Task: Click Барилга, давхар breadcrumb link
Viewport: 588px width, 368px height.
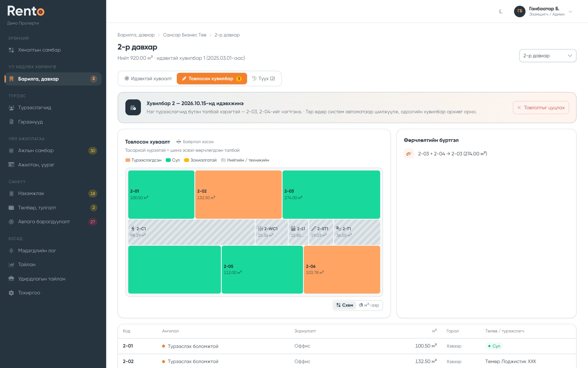Action: tap(136, 35)
